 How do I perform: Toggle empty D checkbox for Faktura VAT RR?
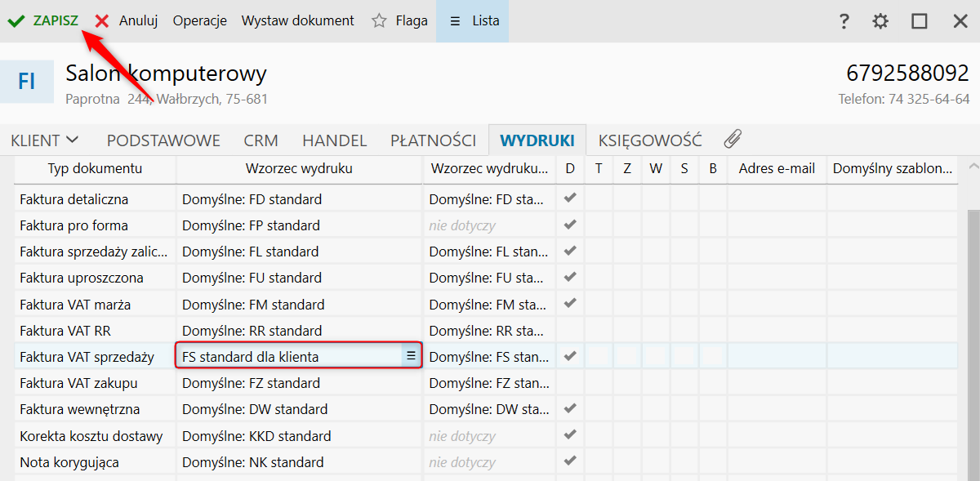tap(570, 330)
